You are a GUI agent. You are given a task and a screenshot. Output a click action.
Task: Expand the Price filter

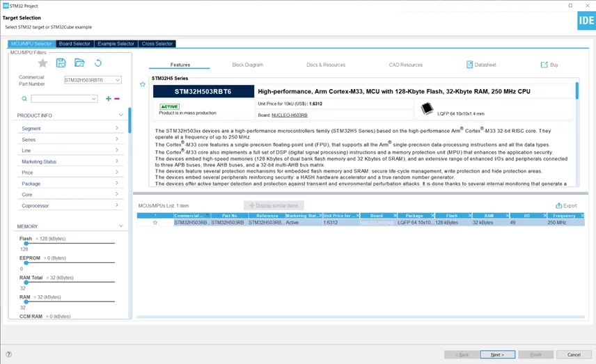117,172
